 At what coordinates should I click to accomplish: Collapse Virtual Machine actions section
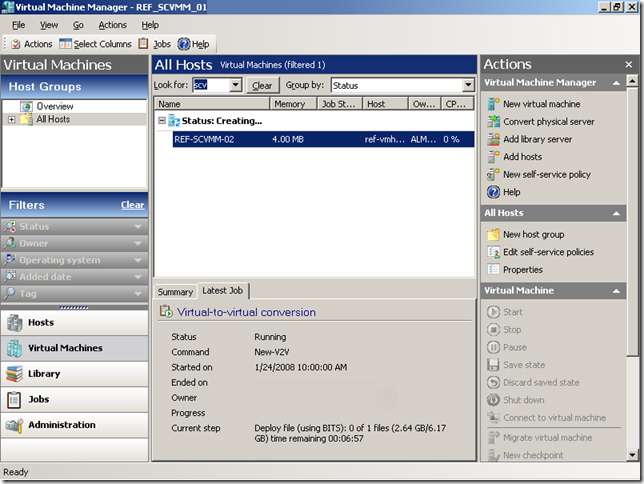pos(616,291)
